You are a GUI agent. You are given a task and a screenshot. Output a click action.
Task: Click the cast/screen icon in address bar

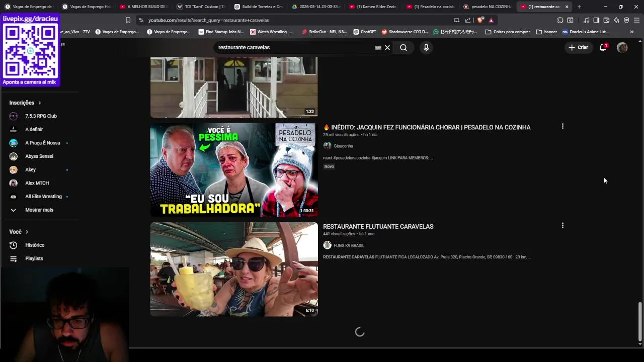pos(456,20)
